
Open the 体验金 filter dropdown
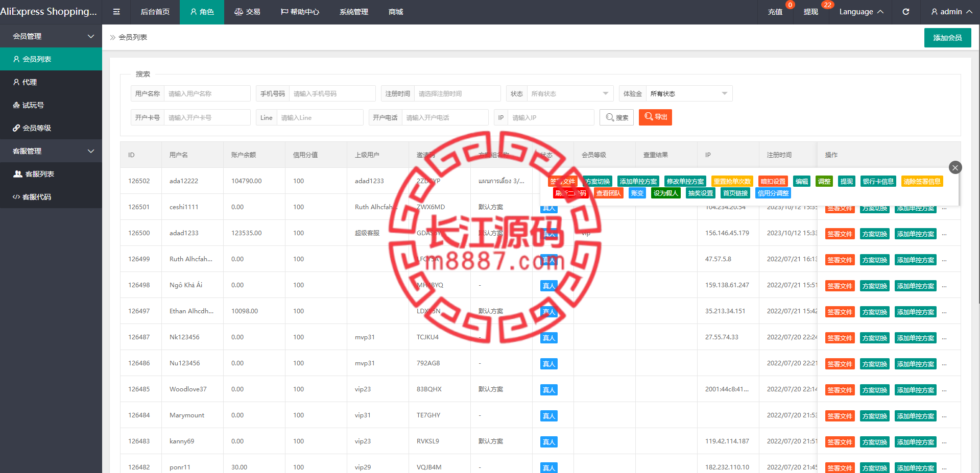click(x=689, y=94)
